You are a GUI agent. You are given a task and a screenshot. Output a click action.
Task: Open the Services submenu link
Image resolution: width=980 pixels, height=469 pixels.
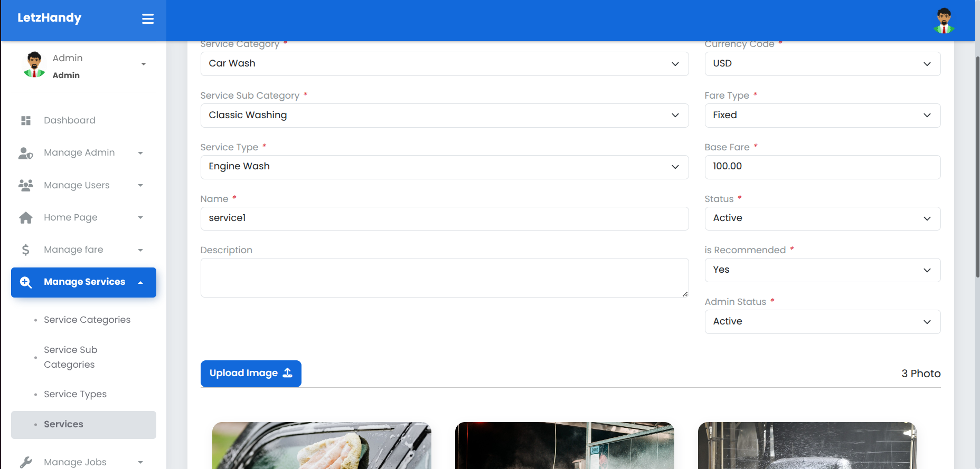83,425
